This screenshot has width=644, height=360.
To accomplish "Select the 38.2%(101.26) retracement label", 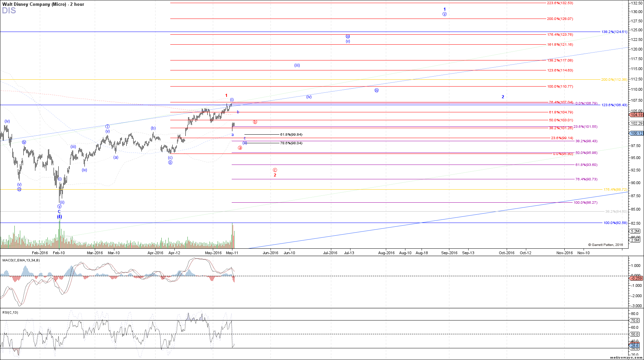I will (561, 128).
